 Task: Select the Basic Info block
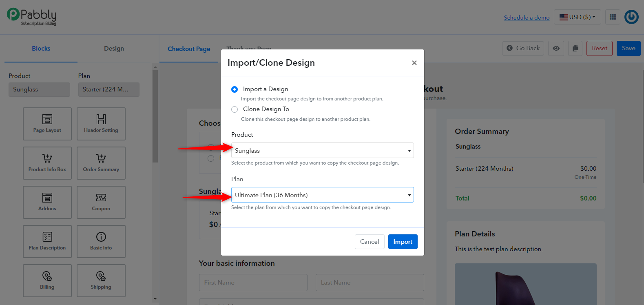pyautogui.click(x=101, y=241)
